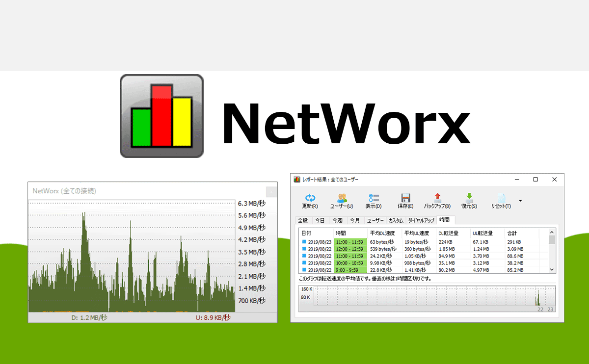
Task: Open the ダイヤルアップ tab
Action: point(421,220)
